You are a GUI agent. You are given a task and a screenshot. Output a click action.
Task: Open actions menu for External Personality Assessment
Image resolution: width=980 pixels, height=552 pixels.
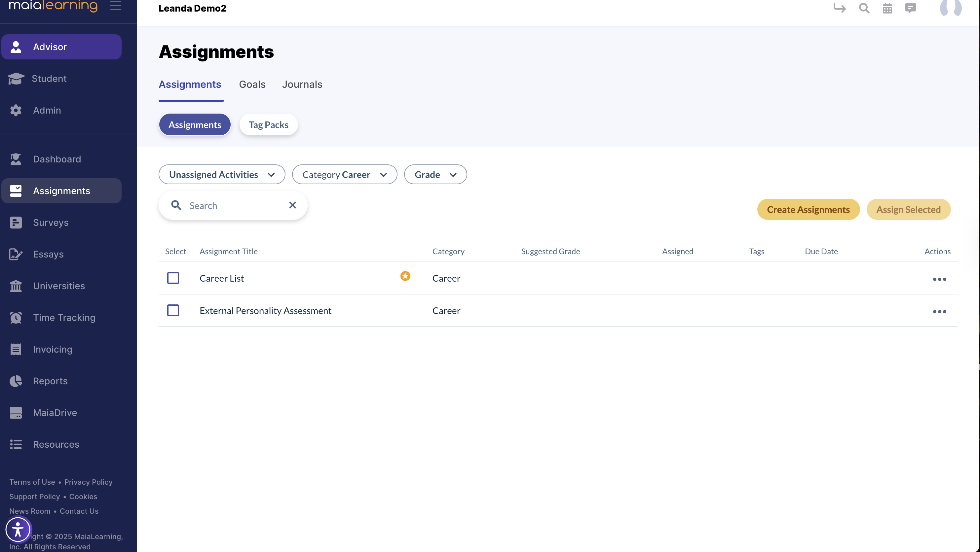[x=939, y=311]
